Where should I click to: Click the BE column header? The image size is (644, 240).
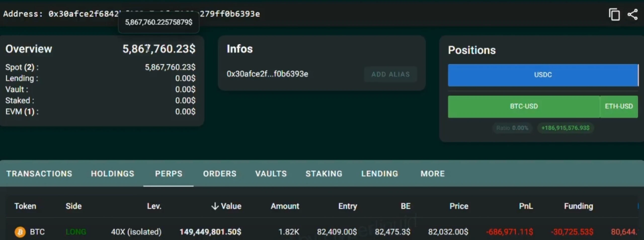[406, 206]
